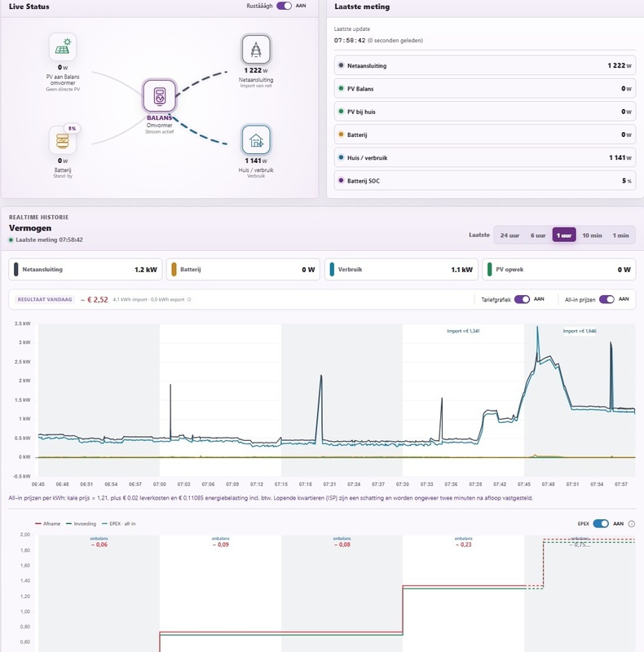Viewport: 644px width, 652px height.
Task: Click the Vermogen heading
Action: [30, 228]
